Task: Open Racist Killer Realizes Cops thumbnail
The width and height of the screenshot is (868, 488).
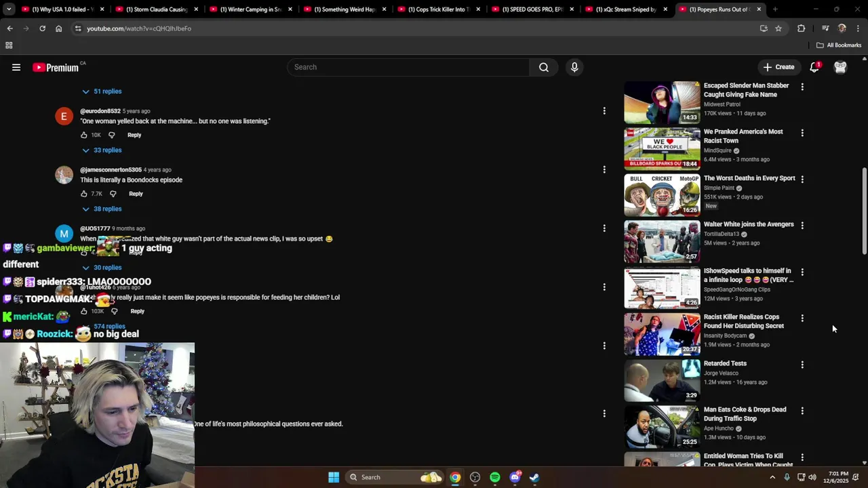Action: click(662, 334)
